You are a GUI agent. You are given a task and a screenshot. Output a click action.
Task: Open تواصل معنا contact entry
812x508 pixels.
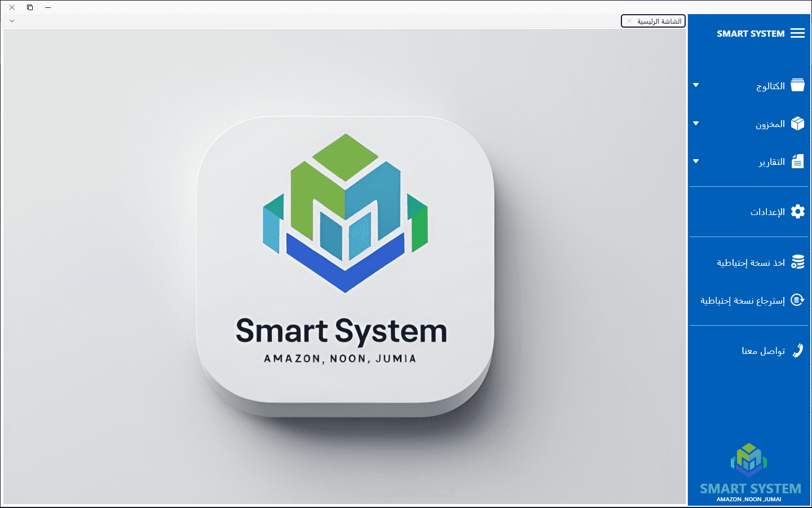(749, 351)
